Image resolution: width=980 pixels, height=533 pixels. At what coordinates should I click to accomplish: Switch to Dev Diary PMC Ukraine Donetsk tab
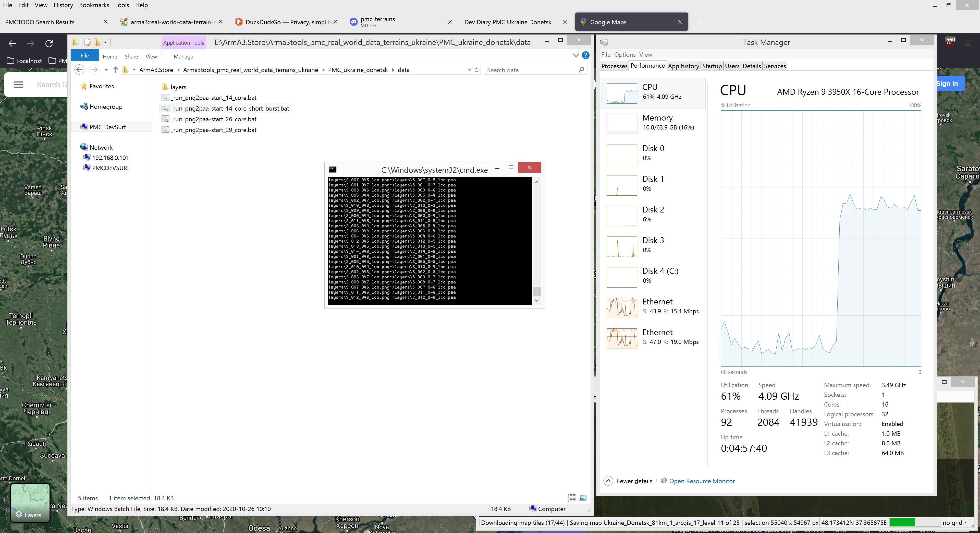tap(508, 22)
